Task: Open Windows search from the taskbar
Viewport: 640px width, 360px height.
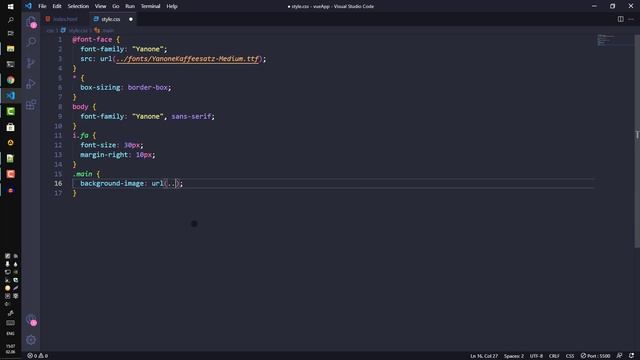Action: 11,20
